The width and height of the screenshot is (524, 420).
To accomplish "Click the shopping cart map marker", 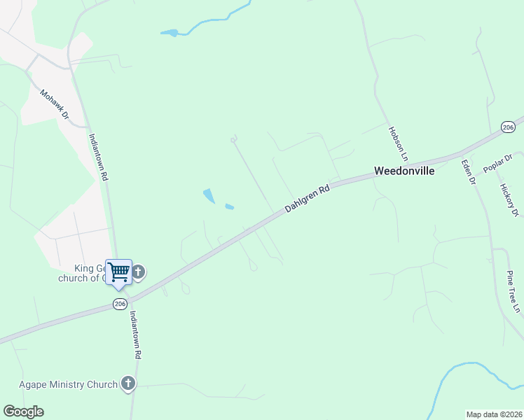I will (118, 274).
